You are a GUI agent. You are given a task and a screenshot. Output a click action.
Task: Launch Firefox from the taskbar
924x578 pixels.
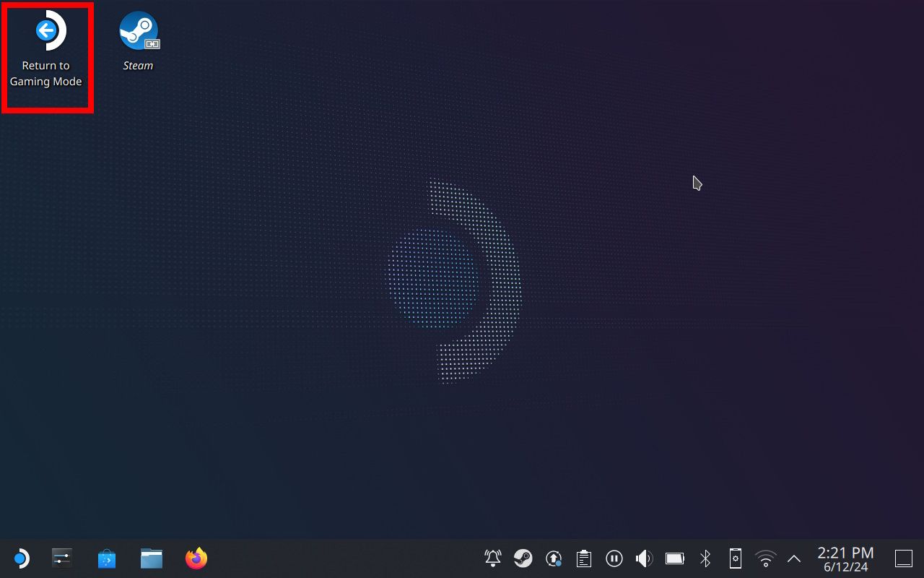196,558
